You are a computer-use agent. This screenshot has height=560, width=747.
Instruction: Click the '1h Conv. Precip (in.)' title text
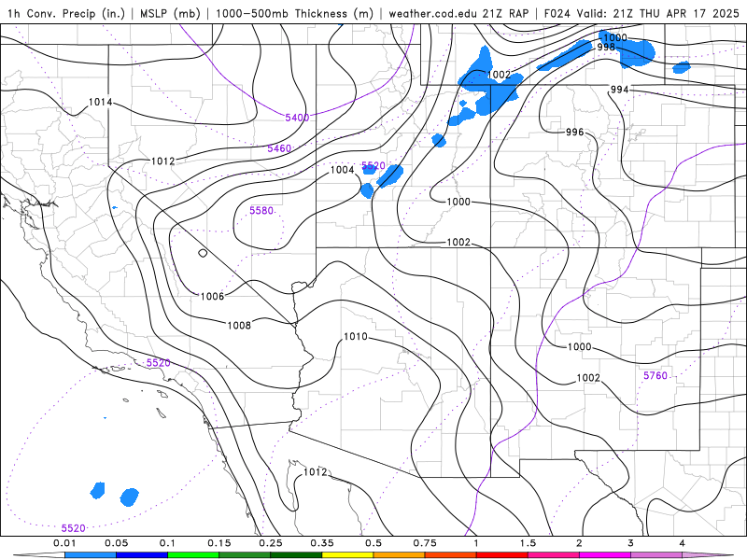pyautogui.click(x=66, y=13)
